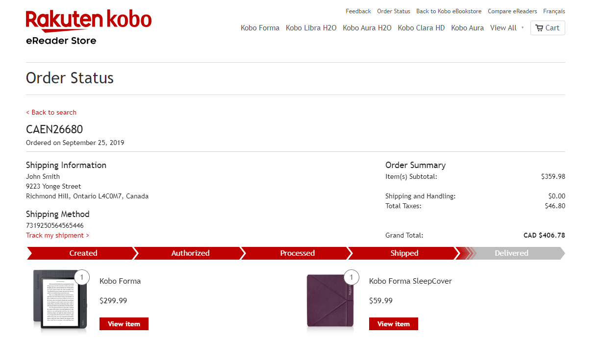Expand the View All dropdown
The width and height of the screenshot is (601, 364).
[x=506, y=28]
